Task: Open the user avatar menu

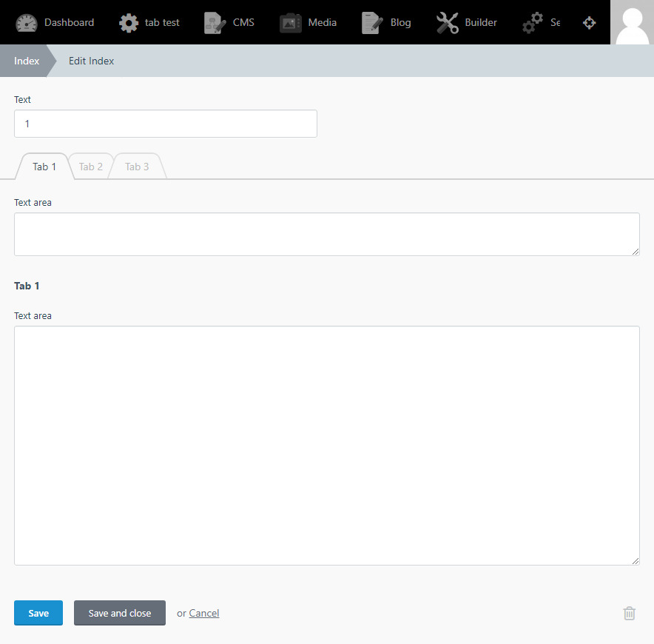Action: pyautogui.click(x=631, y=22)
